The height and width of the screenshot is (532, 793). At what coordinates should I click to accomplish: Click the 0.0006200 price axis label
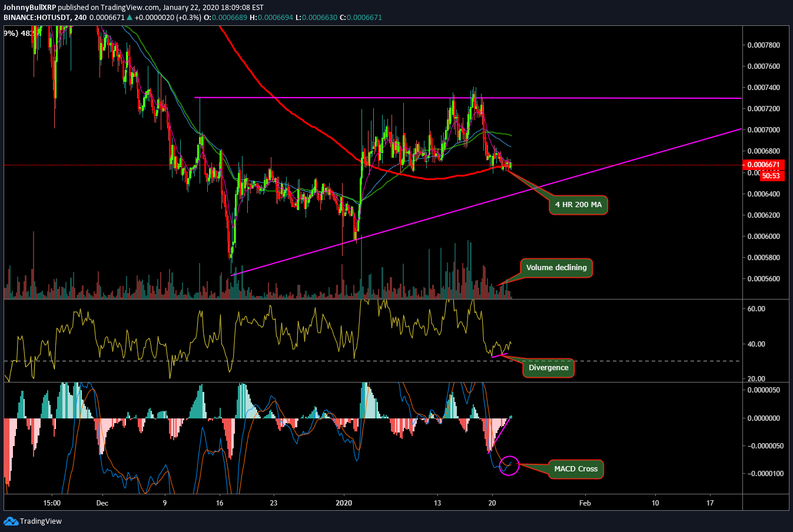pos(764,215)
